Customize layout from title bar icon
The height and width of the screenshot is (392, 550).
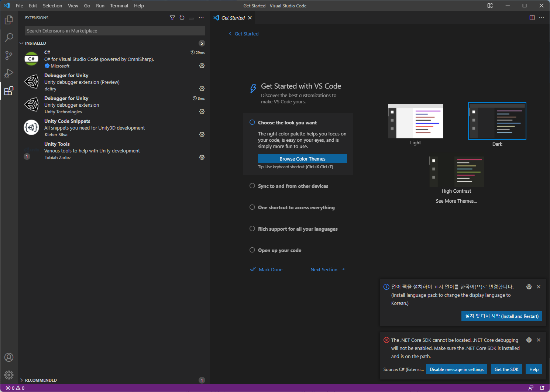click(490, 6)
